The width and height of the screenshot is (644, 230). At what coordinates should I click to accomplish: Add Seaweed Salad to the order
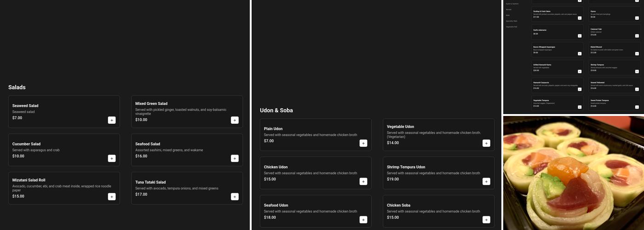coord(112,120)
